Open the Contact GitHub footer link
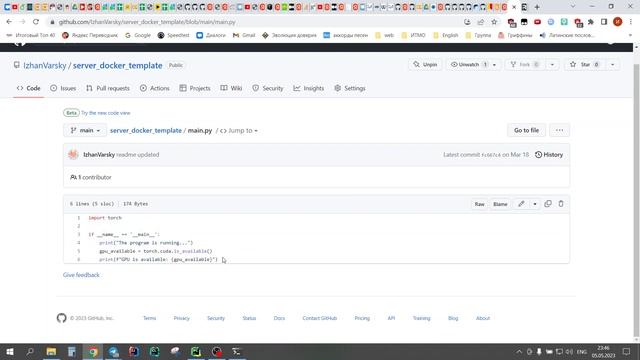This screenshot has height=360, width=640. [320, 318]
